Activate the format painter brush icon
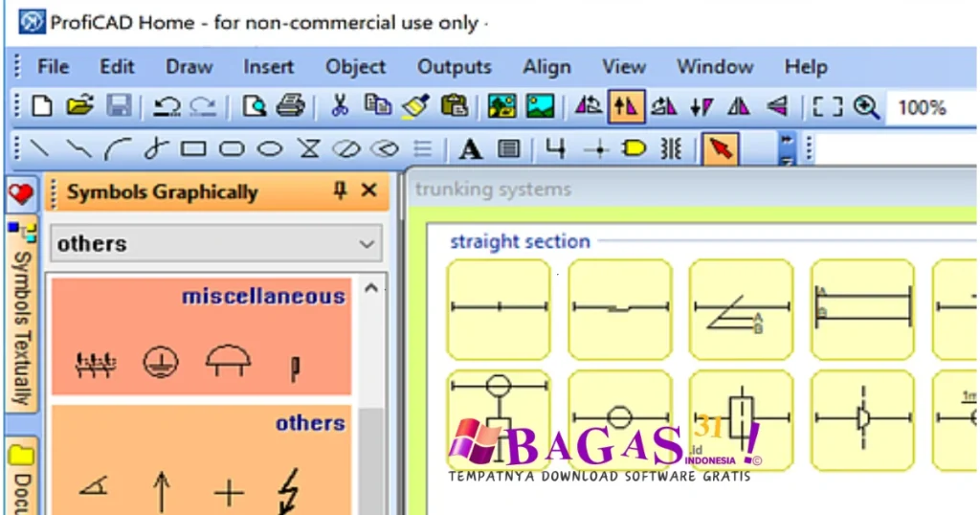 415,106
